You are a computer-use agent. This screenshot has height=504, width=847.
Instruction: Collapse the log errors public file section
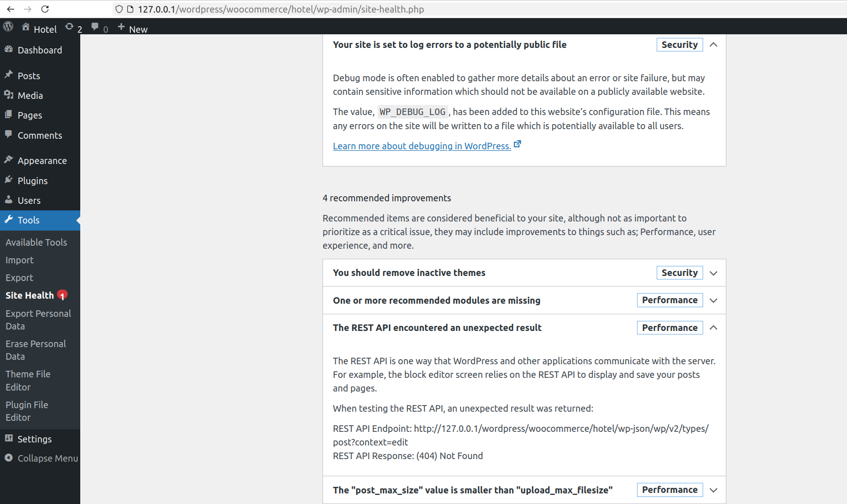[x=713, y=44]
